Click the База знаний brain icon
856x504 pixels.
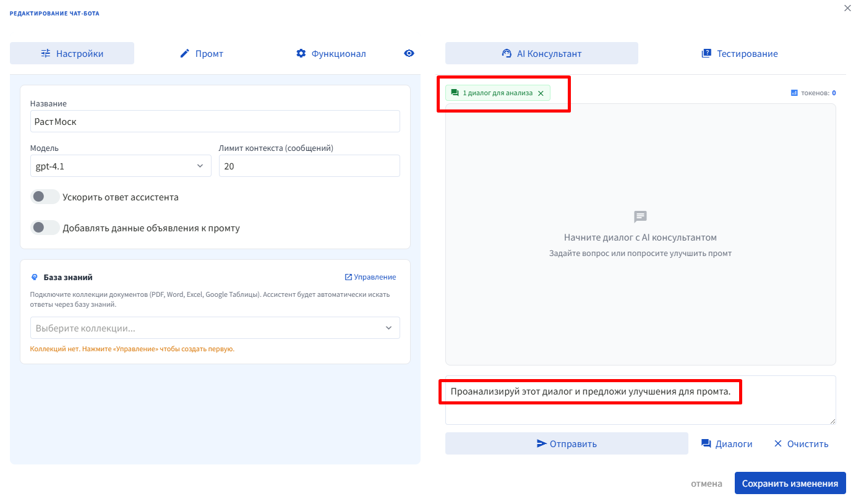pyautogui.click(x=35, y=277)
